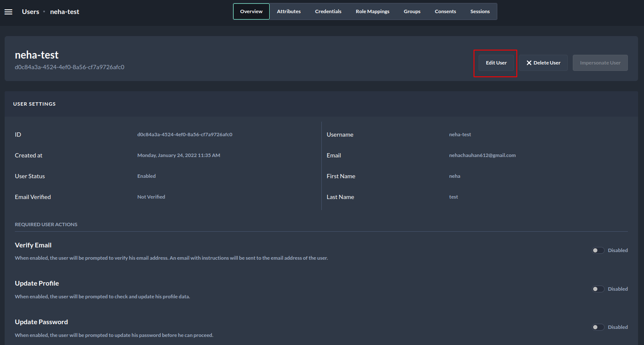Image resolution: width=644 pixels, height=345 pixels.
Task: Enable the Update Profile required action
Action: point(598,289)
